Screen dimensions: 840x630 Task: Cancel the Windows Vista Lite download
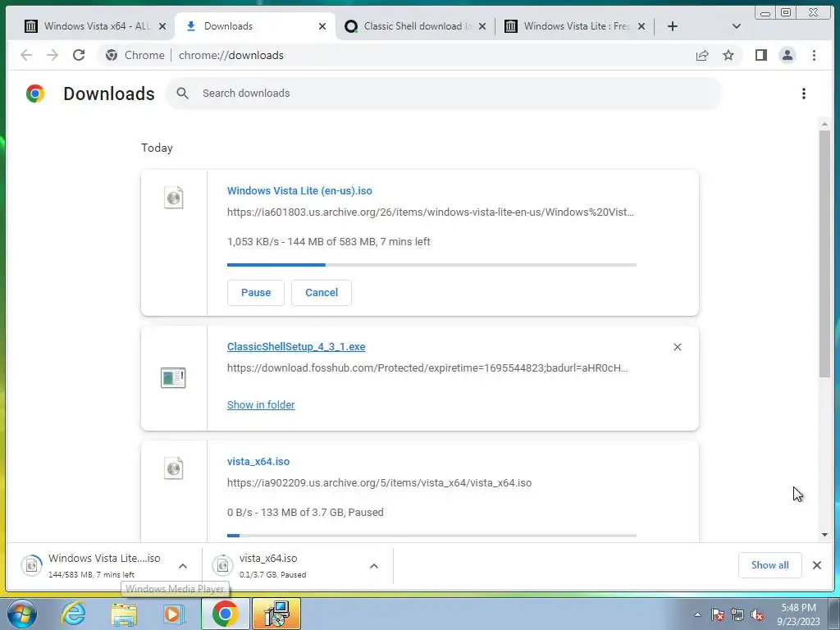[322, 293]
